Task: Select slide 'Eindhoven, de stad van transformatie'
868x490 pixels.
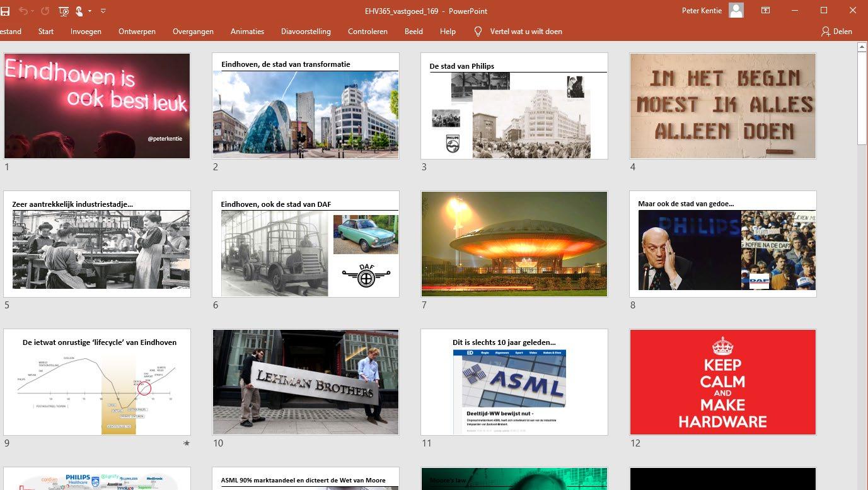Action: 306,106
